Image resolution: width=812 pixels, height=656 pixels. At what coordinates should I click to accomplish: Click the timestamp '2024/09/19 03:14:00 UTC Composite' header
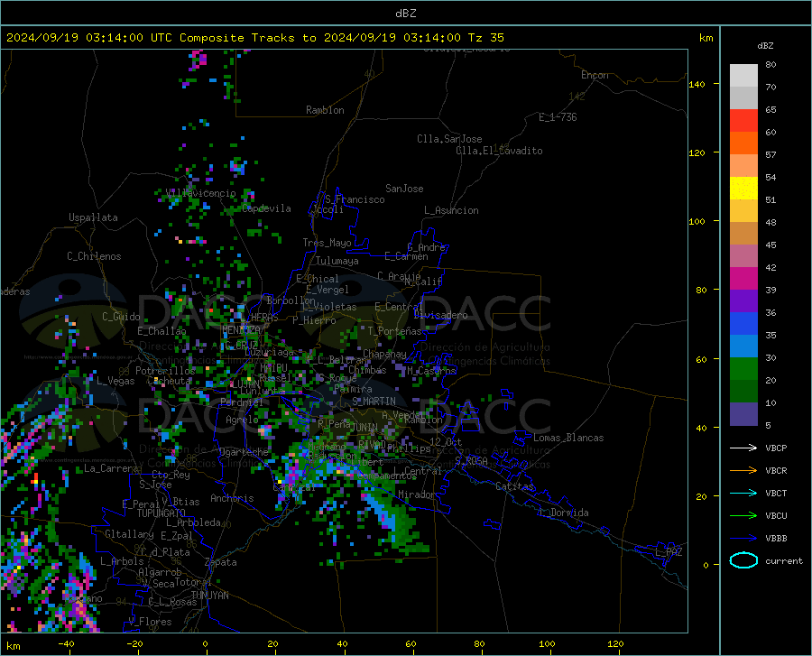click(125, 38)
